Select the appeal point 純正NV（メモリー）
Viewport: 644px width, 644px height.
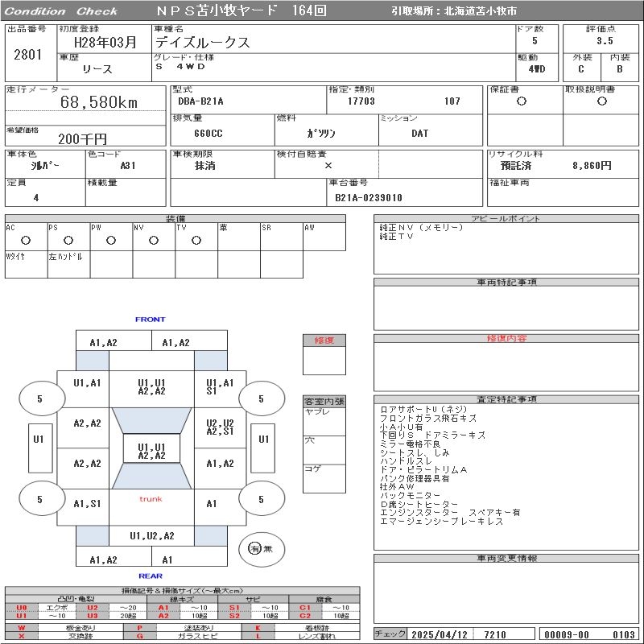pyautogui.click(x=421, y=228)
